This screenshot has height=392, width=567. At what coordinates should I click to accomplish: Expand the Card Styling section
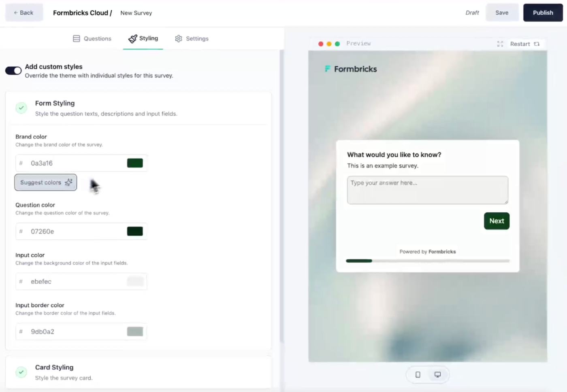click(x=138, y=372)
